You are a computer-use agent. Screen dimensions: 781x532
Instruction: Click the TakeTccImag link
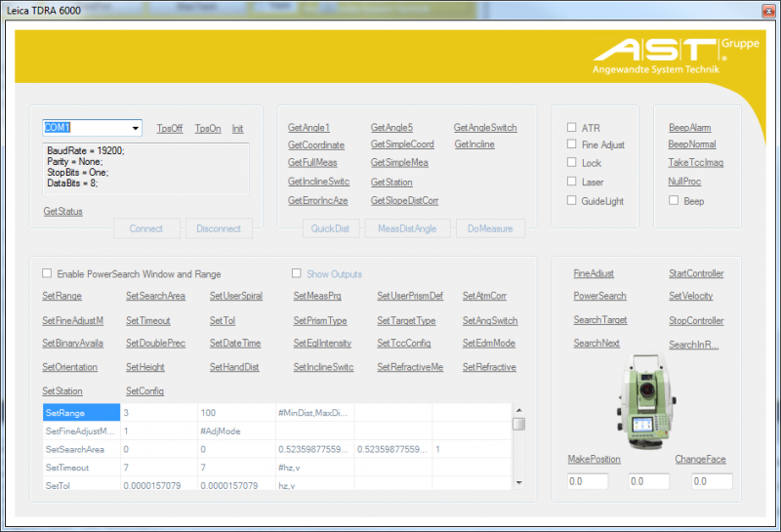click(696, 162)
